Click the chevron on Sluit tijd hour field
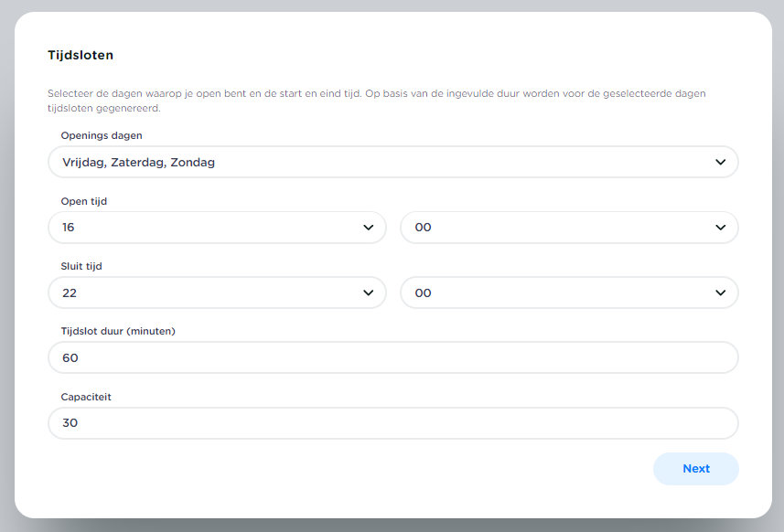 tap(368, 293)
